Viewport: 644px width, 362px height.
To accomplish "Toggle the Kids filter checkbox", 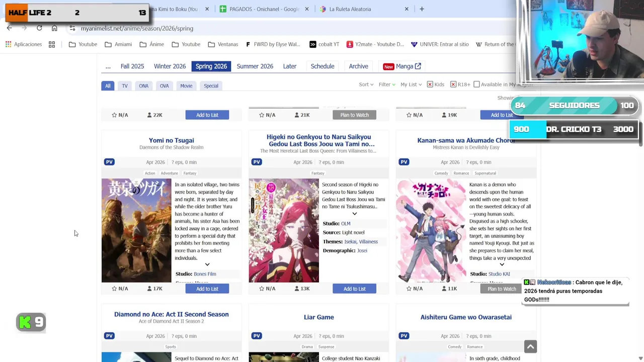I will [x=430, y=84].
